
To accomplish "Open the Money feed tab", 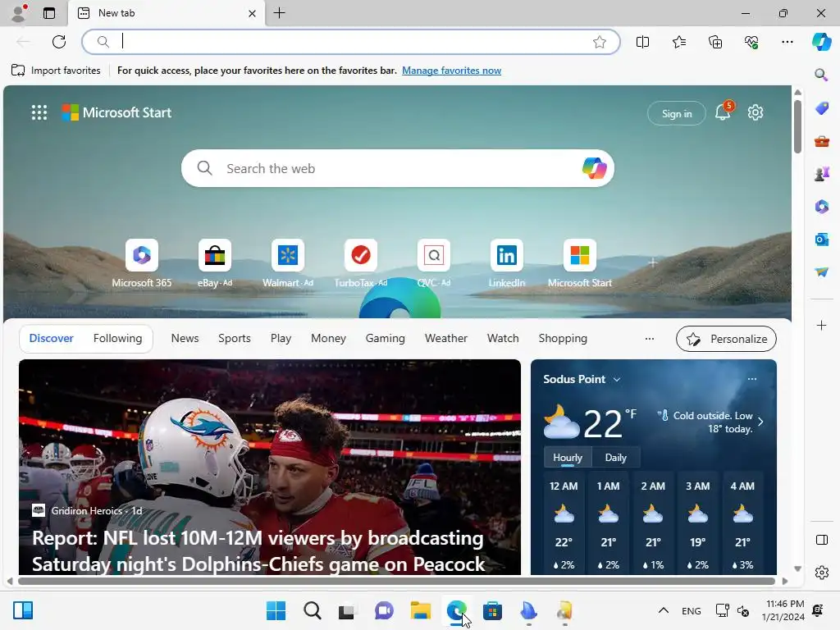I will coord(328,338).
